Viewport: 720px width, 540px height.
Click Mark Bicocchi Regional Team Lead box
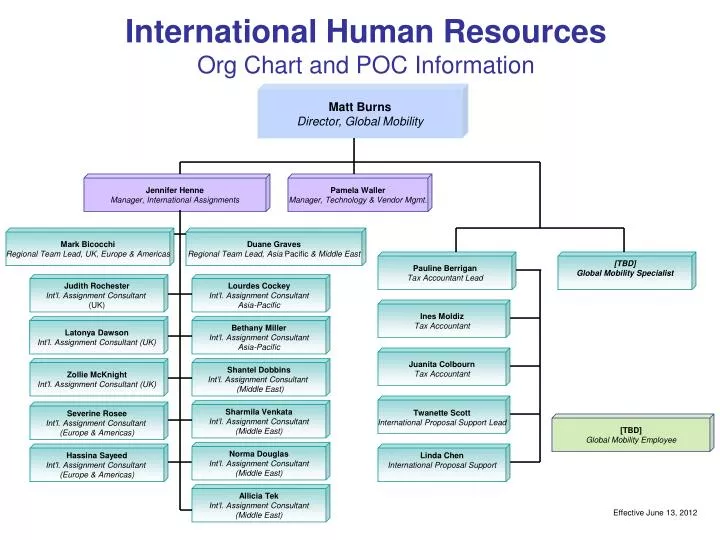[90, 247]
